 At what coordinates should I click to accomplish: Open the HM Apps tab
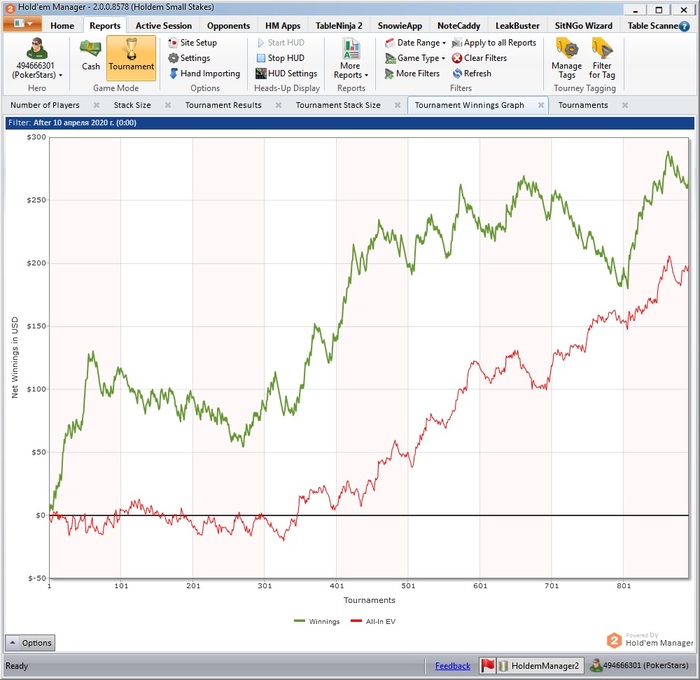point(283,26)
